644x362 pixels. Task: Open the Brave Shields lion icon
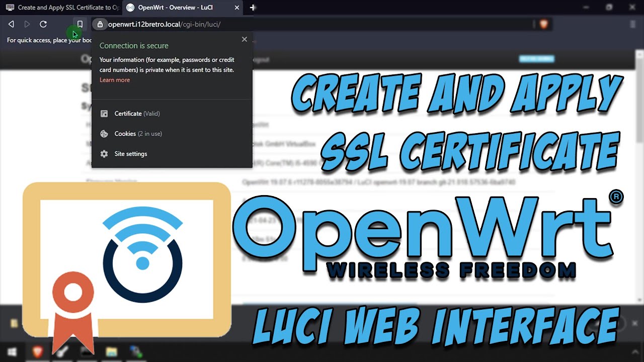543,24
